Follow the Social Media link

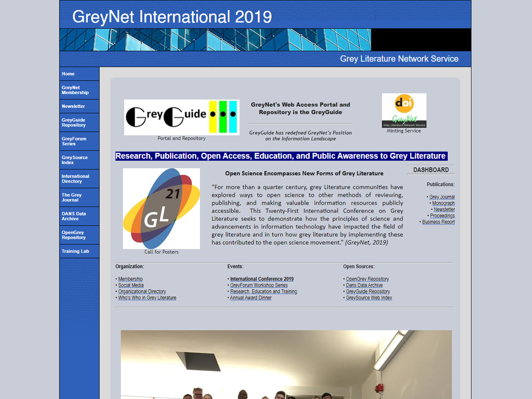[131, 285]
